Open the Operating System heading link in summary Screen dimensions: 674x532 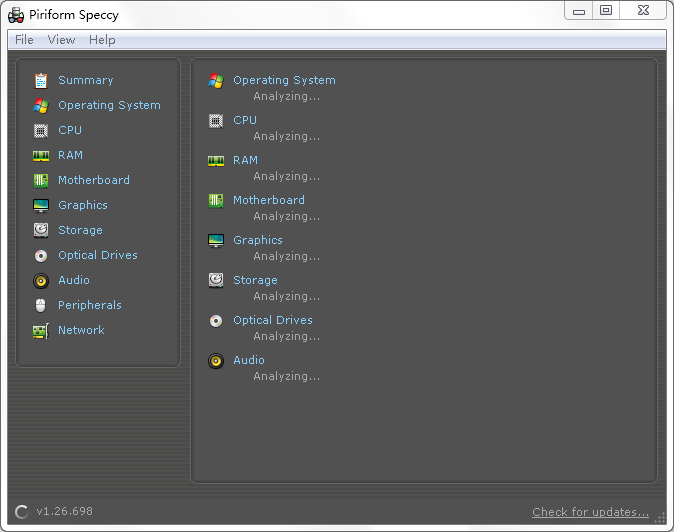[284, 80]
